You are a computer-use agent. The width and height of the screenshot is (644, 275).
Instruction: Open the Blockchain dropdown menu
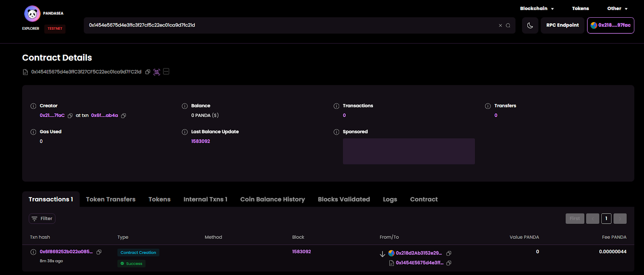click(x=537, y=8)
